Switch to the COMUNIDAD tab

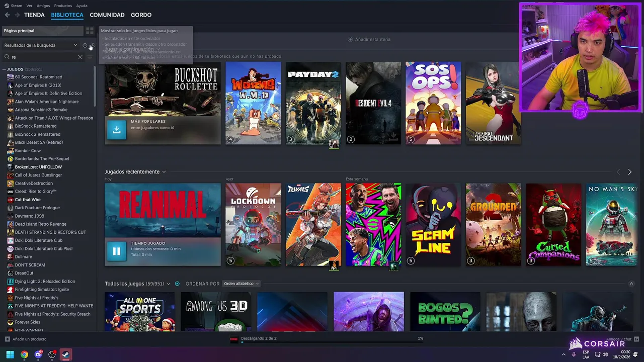pyautogui.click(x=107, y=15)
